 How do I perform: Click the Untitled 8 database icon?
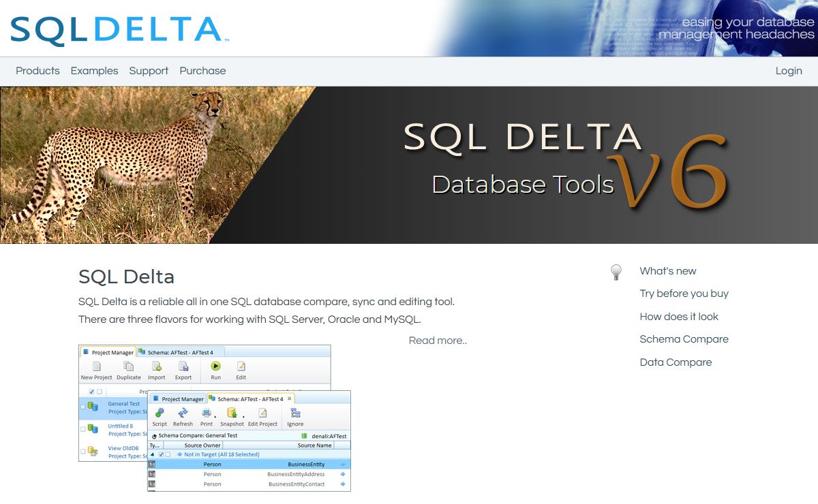coord(93,428)
